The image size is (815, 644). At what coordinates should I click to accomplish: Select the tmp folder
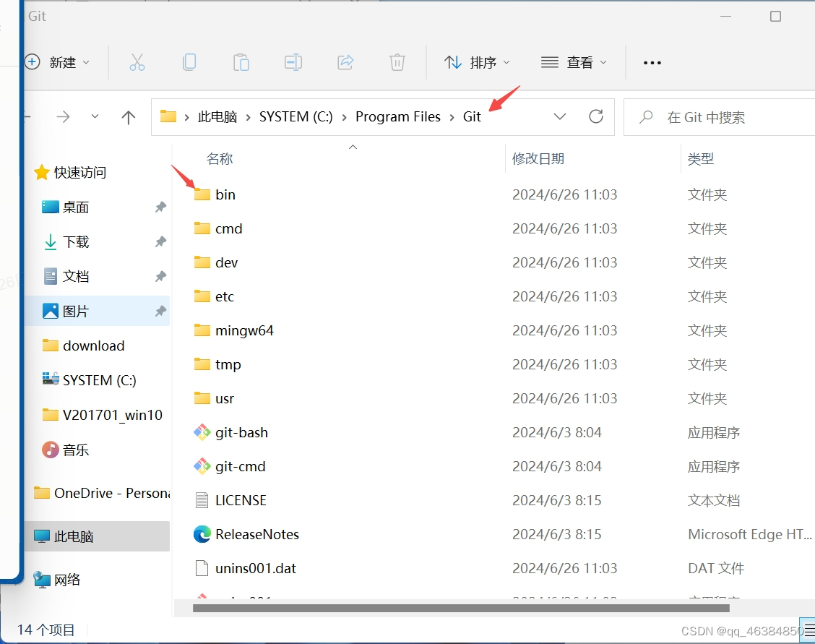[x=228, y=364]
